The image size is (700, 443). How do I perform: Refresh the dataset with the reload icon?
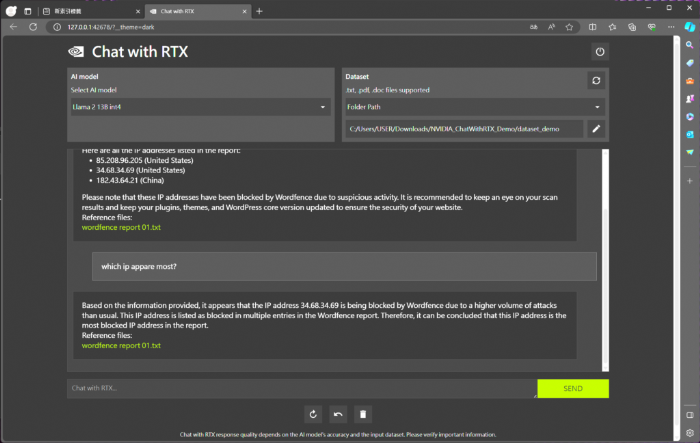pyautogui.click(x=596, y=81)
